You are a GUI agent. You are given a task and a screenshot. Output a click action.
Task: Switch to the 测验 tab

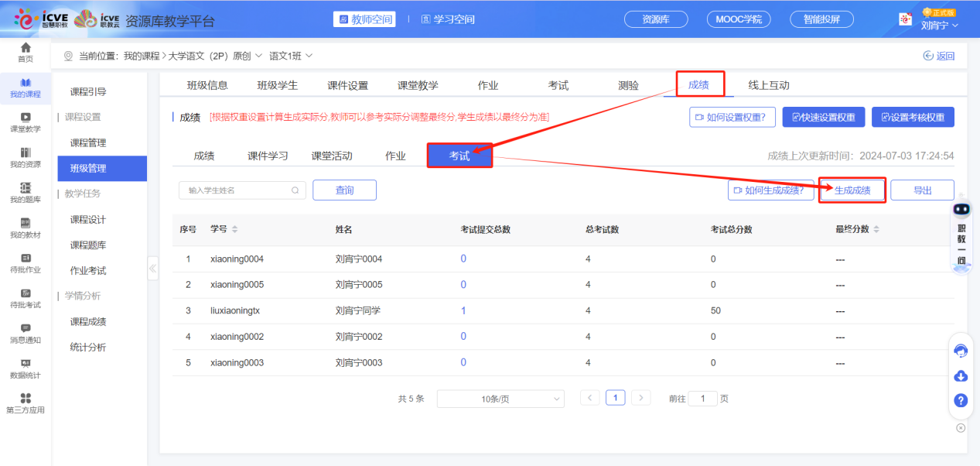[628, 84]
